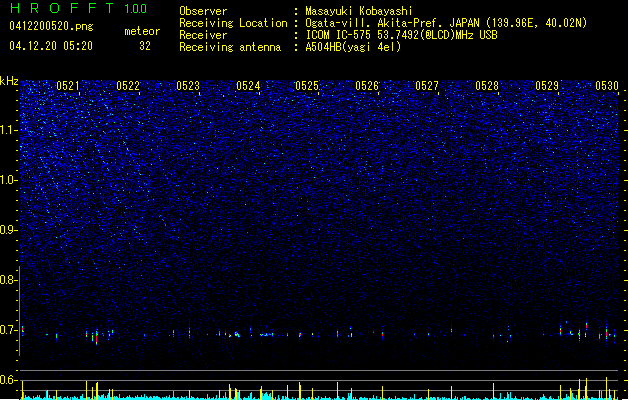Click the Receiver label
Image resolution: width=629 pixels, height=400 pixels.
pos(203,35)
